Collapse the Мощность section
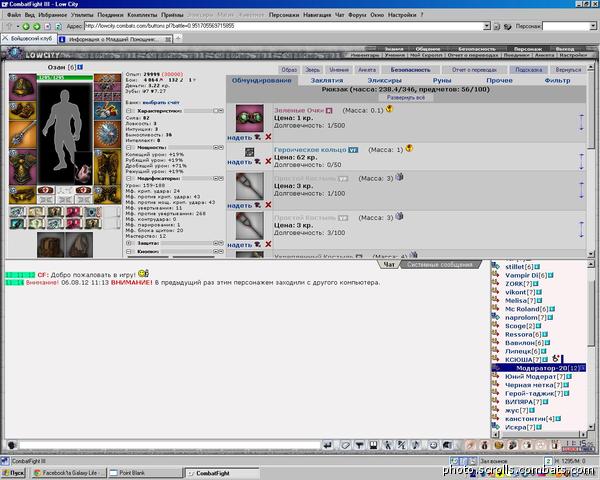 point(129,147)
